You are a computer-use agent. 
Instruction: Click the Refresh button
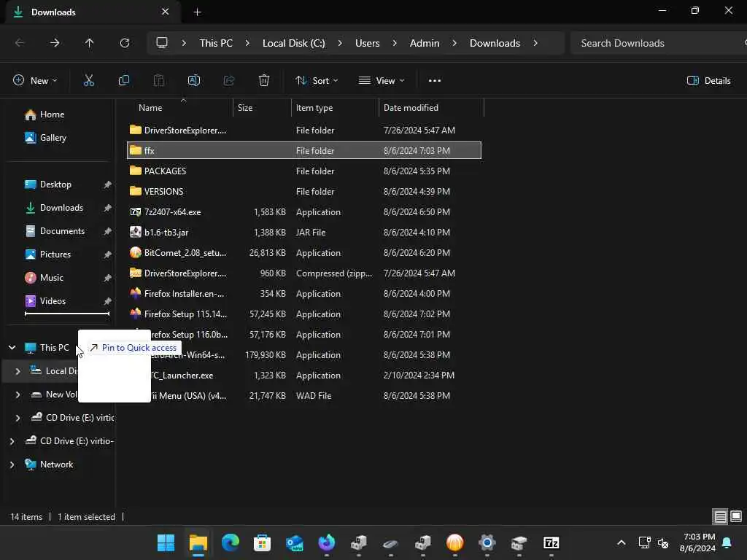pos(125,43)
